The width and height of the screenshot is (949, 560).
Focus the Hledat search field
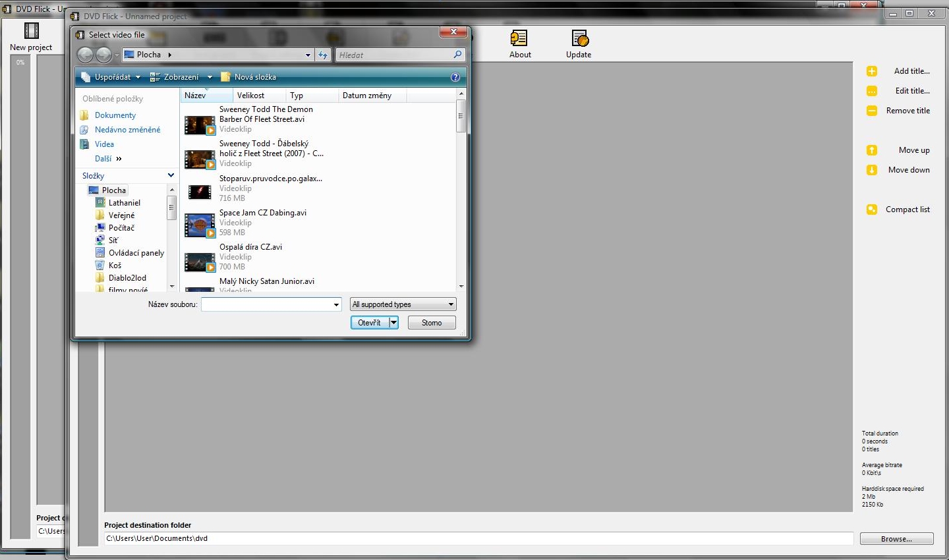click(394, 55)
